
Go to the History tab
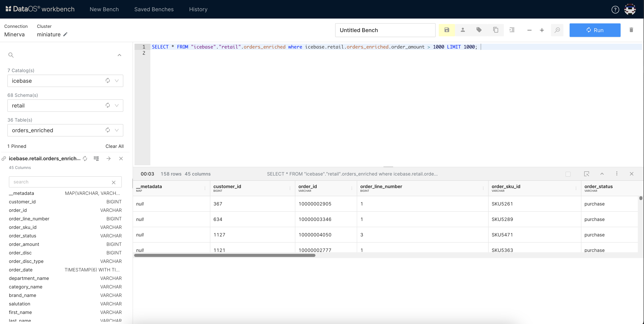pyautogui.click(x=198, y=9)
